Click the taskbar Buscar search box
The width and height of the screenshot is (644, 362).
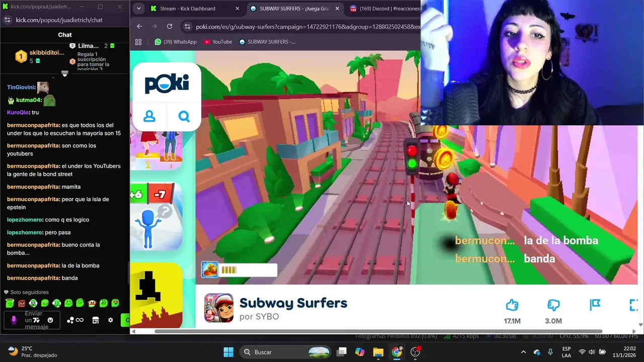(285, 352)
